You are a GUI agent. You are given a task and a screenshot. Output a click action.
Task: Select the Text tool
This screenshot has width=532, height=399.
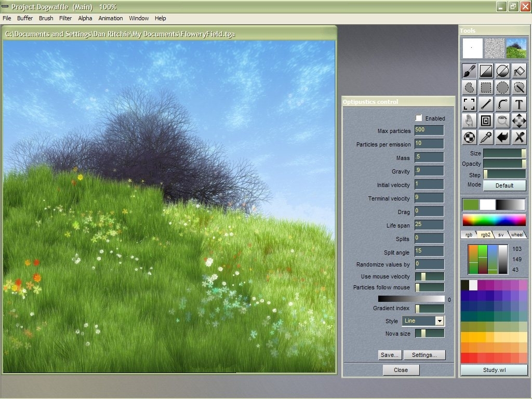[519, 104]
